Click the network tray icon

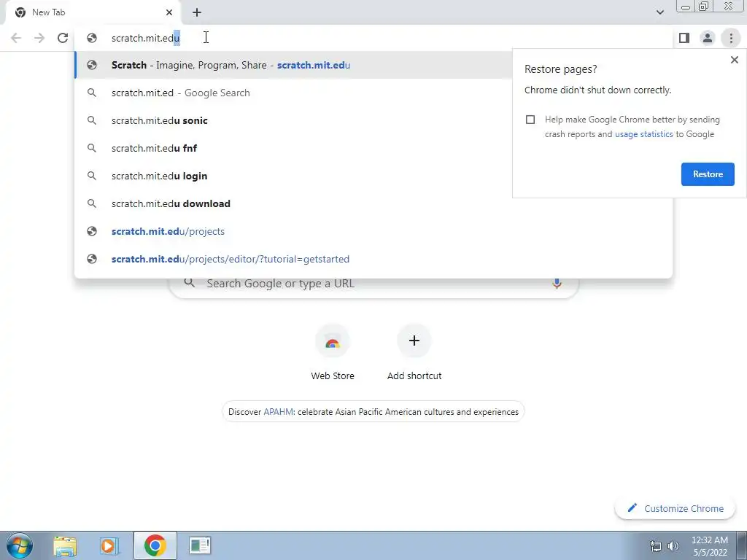click(656, 546)
